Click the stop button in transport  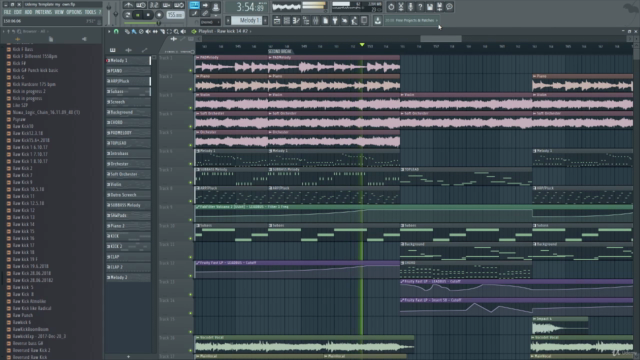(148, 15)
